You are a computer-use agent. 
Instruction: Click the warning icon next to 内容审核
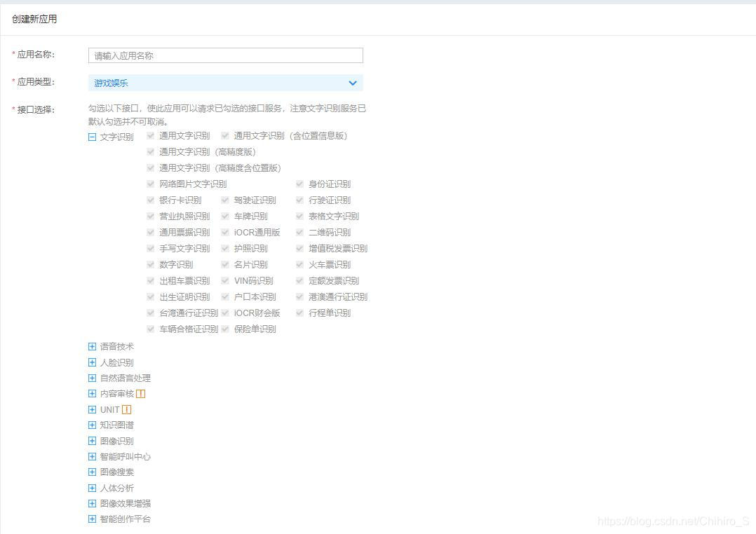point(141,394)
